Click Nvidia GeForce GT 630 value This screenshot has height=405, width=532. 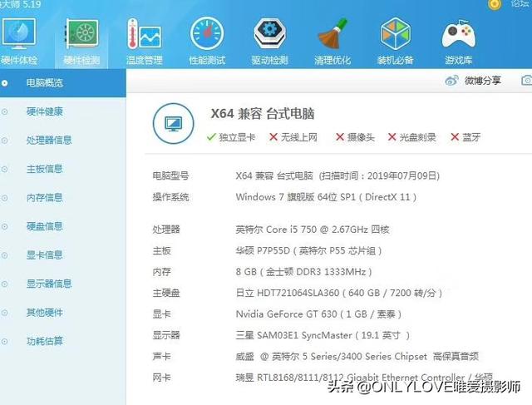[318, 314]
